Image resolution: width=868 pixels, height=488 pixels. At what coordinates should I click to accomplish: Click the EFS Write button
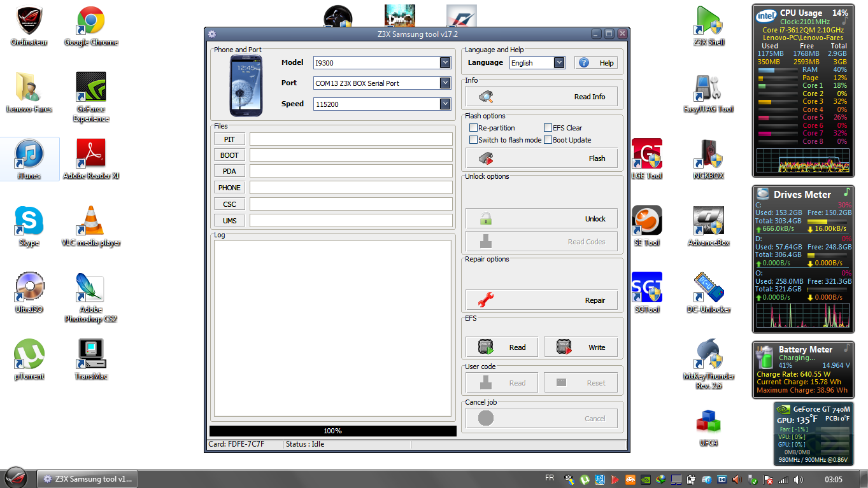[581, 347]
